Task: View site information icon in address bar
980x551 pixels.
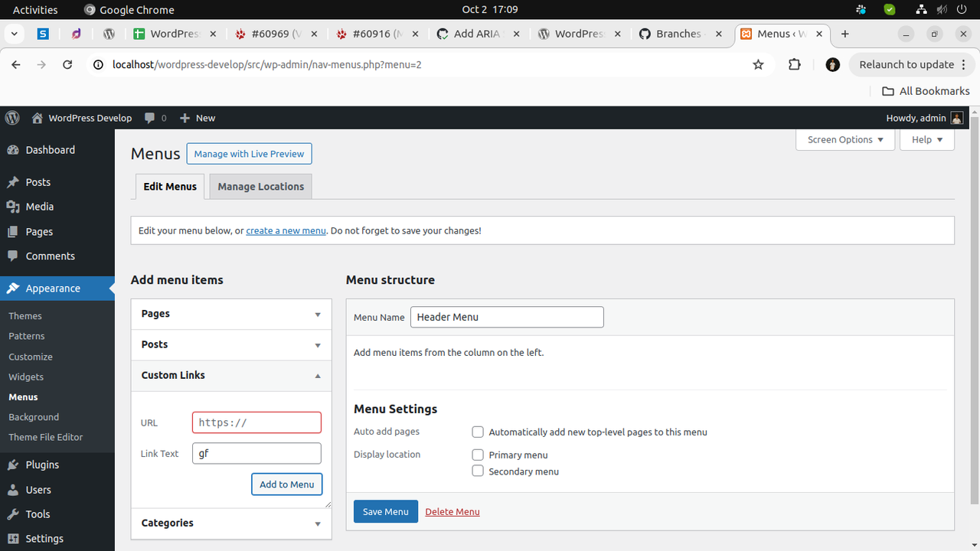Action: pos(98,64)
